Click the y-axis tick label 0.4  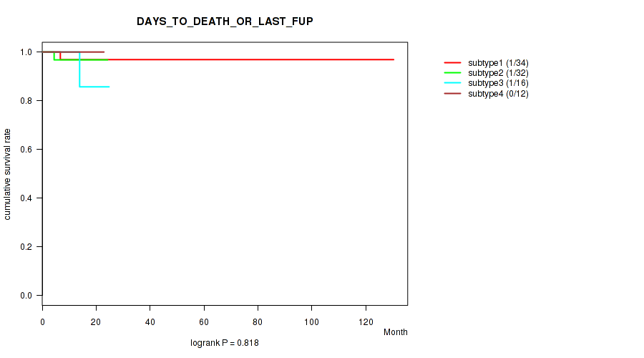tap(26, 198)
